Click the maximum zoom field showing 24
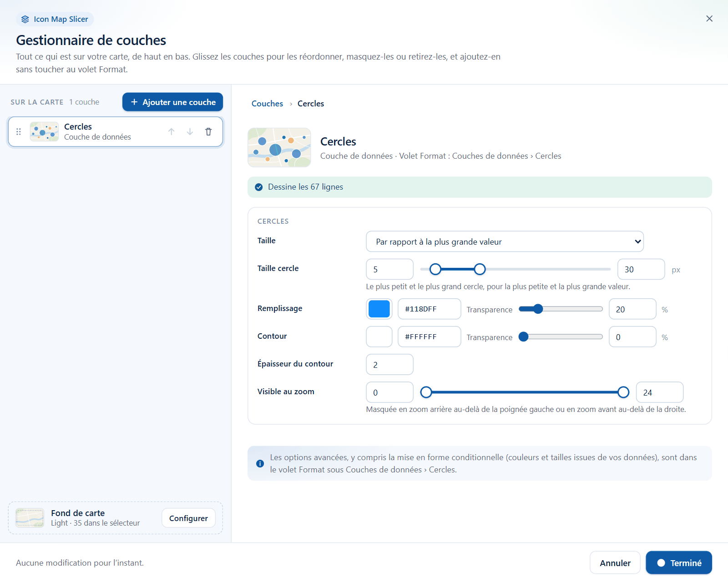728x582 pixels. 659,392
